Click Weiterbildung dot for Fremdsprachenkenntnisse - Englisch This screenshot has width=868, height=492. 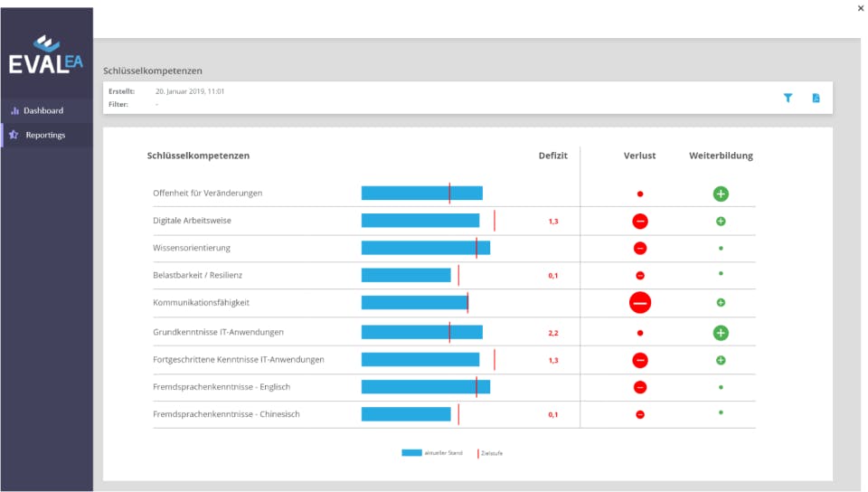721,387
